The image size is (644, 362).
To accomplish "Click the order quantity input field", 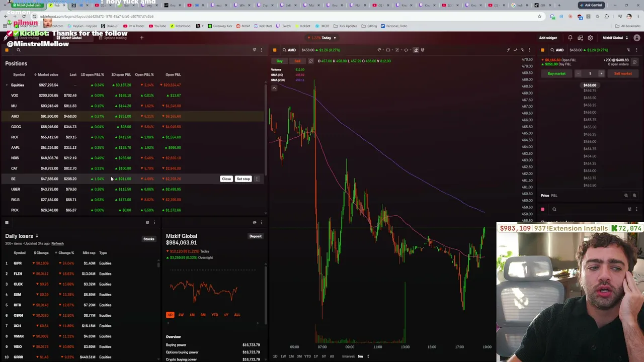I will click(590, 73).
